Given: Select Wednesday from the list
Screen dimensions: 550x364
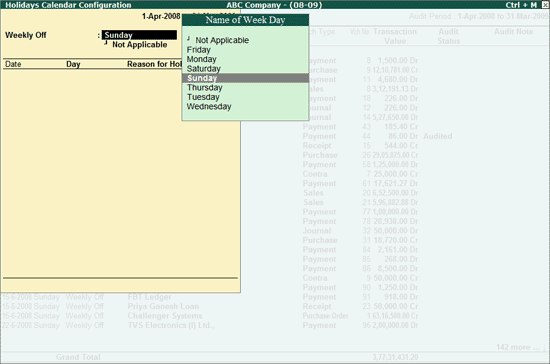Looking at the screenshot, I should point(209,107).
